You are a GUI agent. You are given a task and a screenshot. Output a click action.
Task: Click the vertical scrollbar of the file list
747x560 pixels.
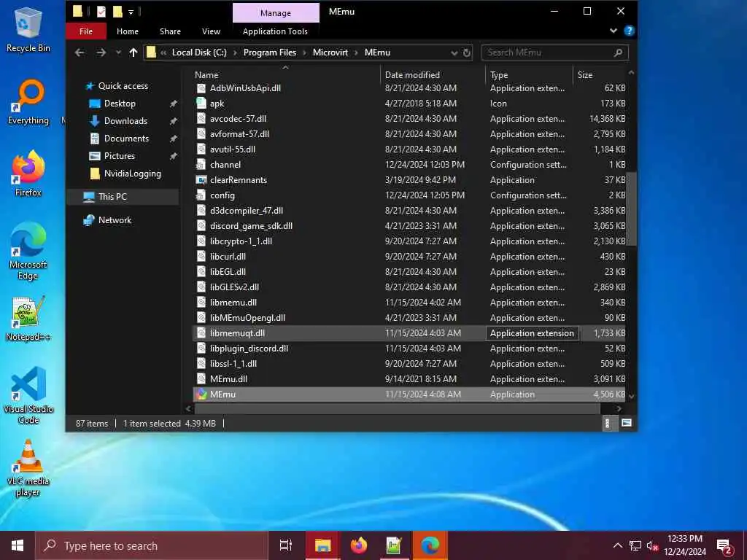631,209
